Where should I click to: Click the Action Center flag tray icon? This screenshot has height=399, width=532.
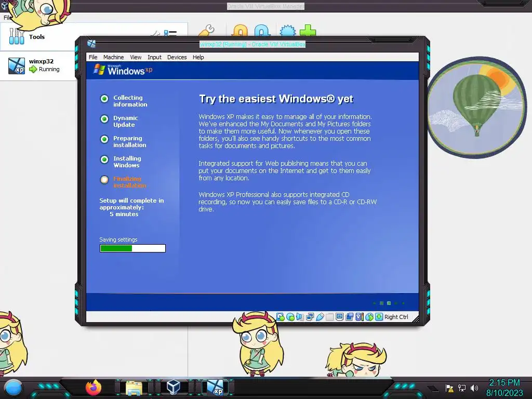pos(449,388)
